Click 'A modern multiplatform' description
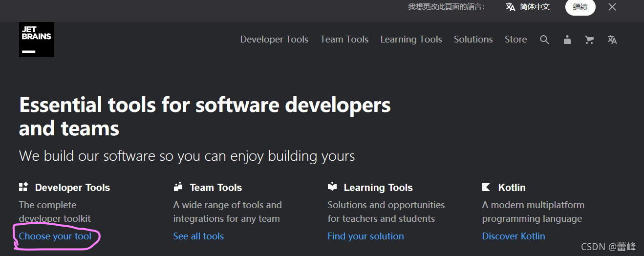Image resolution: width=644 pixels, height=256 pixels. tap(533, 212)
